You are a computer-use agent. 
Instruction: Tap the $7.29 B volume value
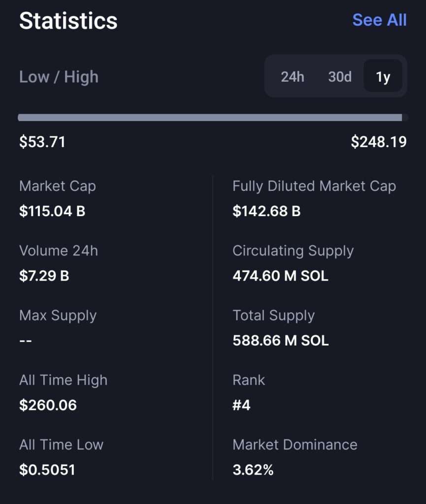tap(44, 276)
